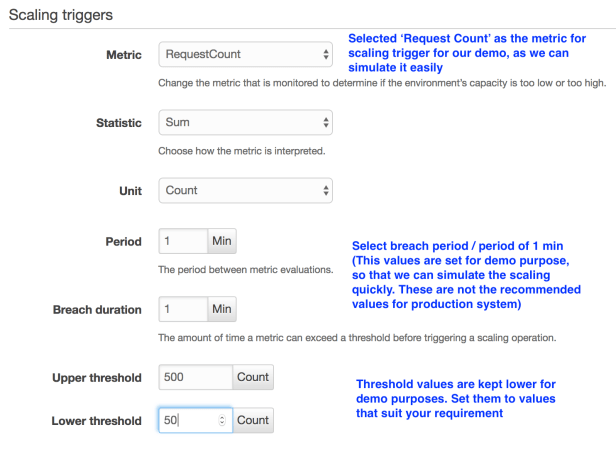Click the Breach duration label
Screen dimensions: 616x464
97,310
